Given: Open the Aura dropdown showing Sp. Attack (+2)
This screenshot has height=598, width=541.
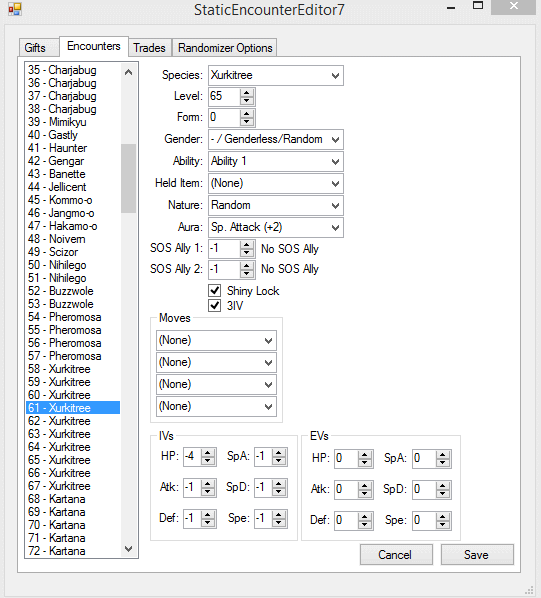Looking at the screenshot, I should 276,228.
